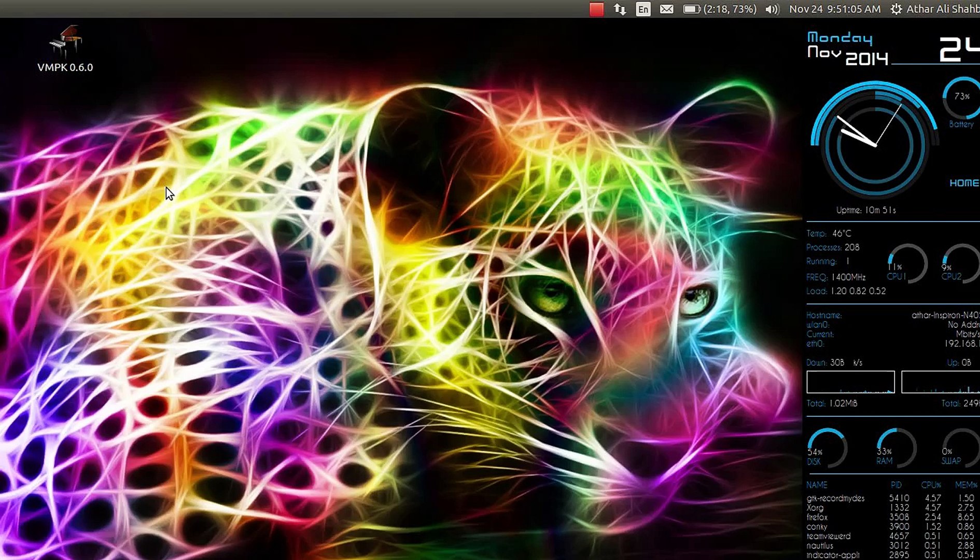
Task: Click the "wlan0:" label
Action: click(818, 325)
